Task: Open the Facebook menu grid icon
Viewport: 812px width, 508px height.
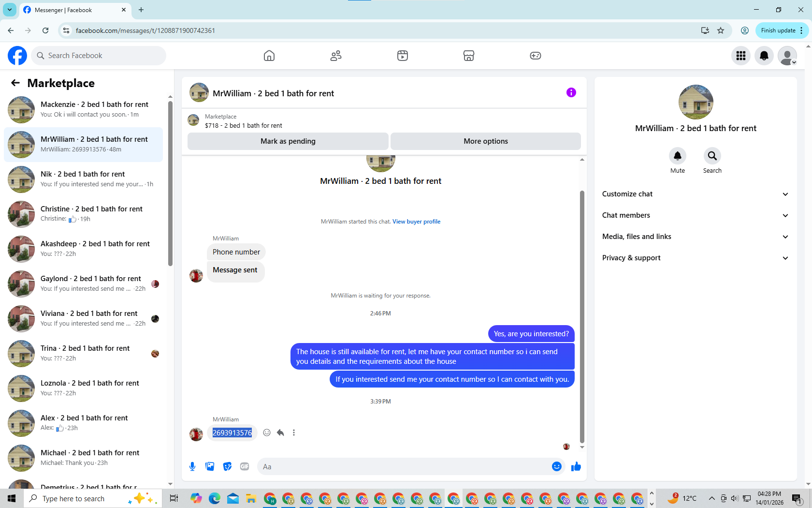Action: pos(741,56)
